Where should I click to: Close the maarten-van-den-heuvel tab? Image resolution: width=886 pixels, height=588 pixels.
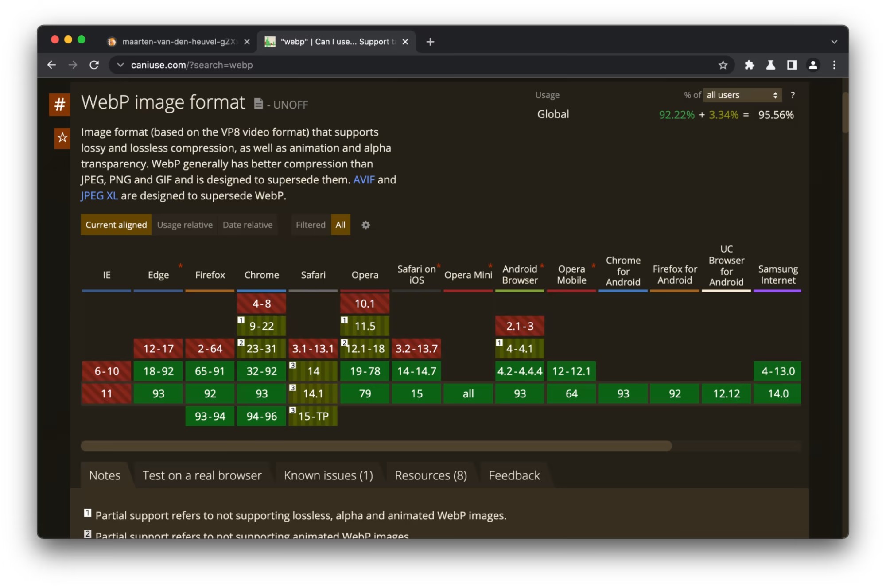(247, 42)
